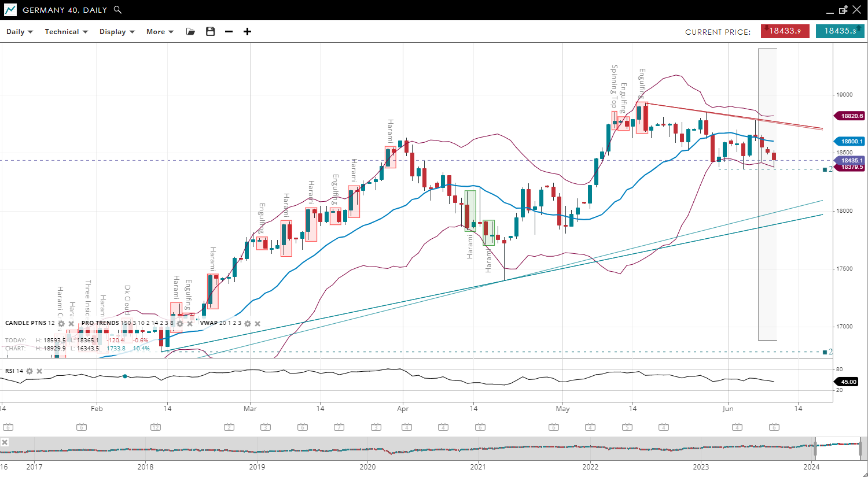The image size is (868, 477).
Task: Click the red sell price 18433.9 button
Action: click(x=785, y=31)
